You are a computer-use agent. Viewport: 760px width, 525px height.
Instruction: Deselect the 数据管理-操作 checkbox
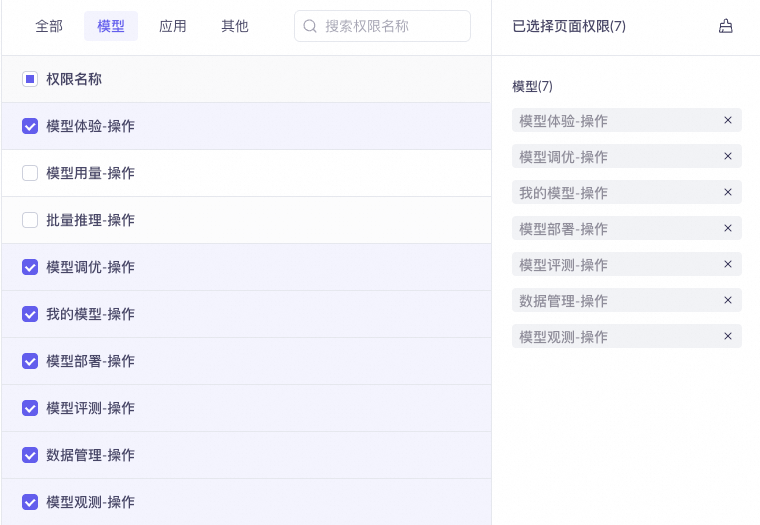pos(30,455)
